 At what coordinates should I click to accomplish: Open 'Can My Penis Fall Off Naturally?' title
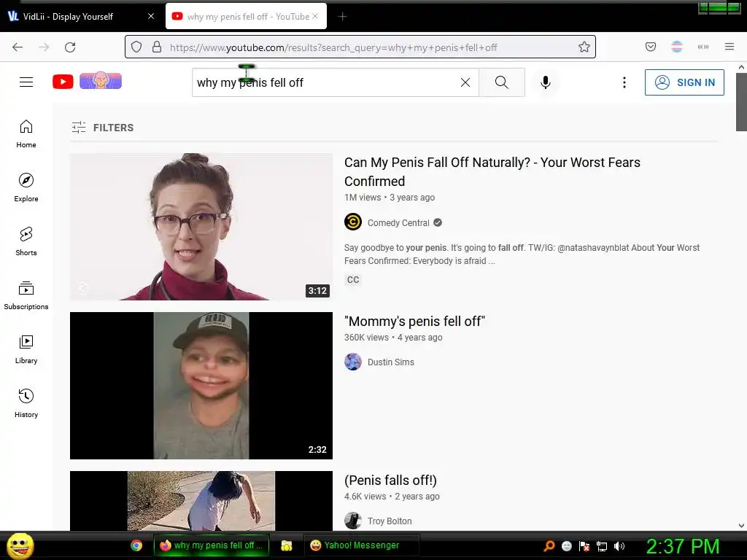point(492,172)
